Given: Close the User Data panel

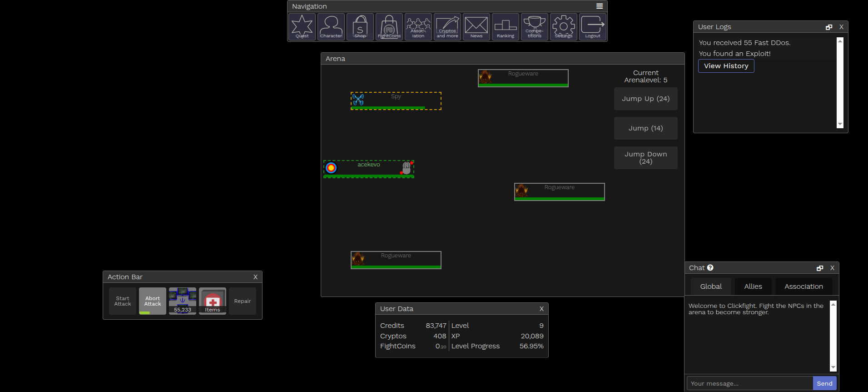Looking at the screenshot, I should pos(541,309).
